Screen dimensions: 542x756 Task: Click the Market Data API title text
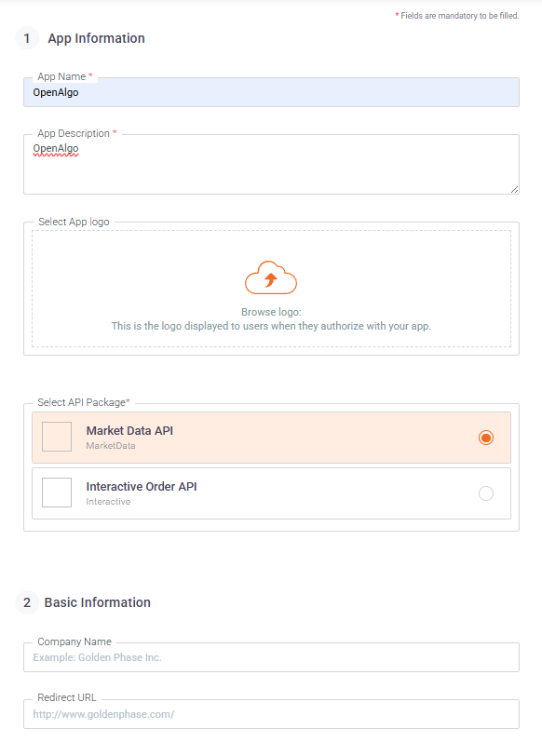(129, 430)
